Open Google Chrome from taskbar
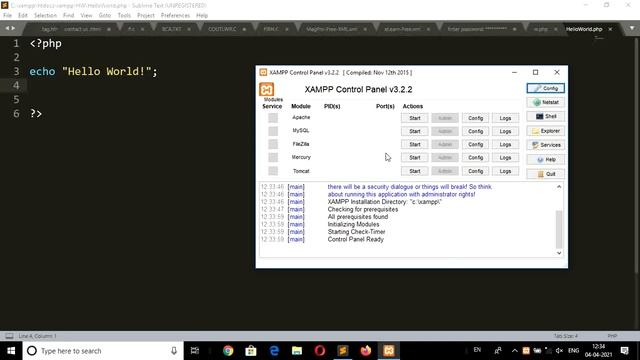The width and height of the screenshot is (640, 360). (x=228, y=351)
